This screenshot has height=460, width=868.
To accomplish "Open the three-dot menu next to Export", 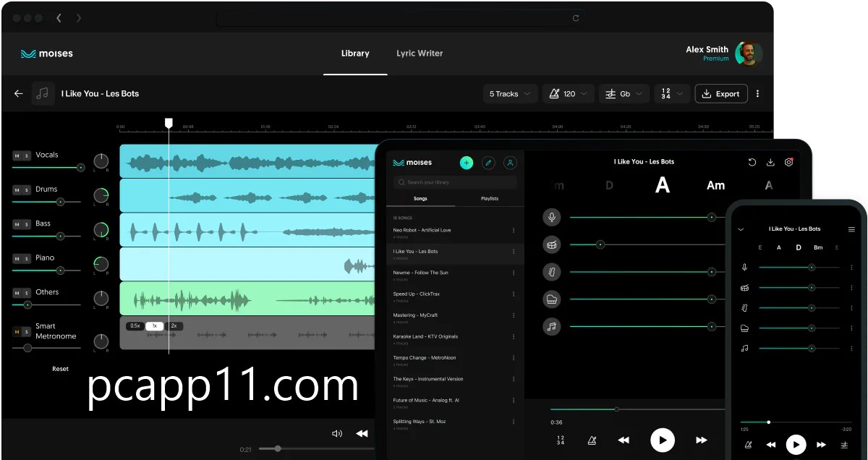I will (757, 94).
